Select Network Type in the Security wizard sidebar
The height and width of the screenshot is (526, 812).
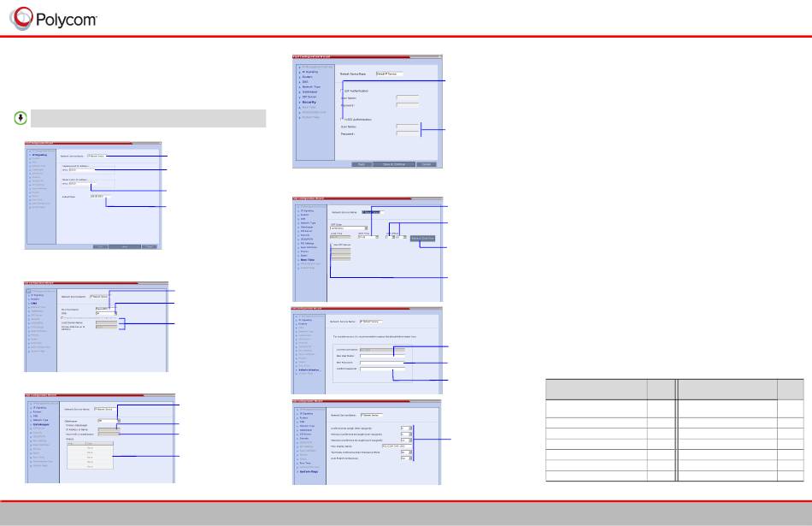(x=311, y=87)
